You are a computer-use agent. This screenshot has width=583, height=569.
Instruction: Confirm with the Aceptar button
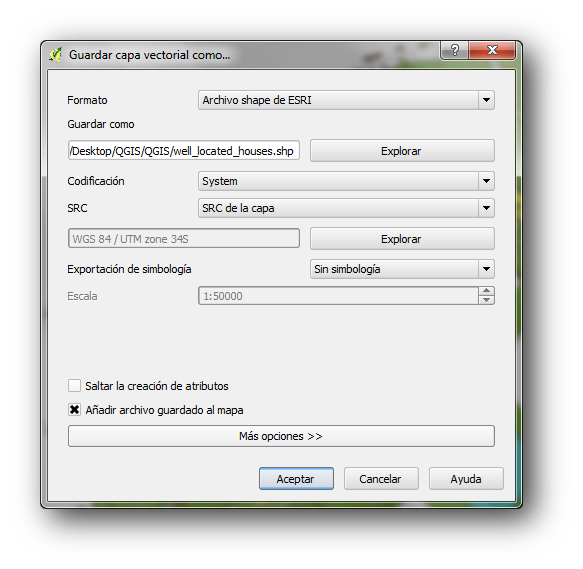(x=296, y=479)
